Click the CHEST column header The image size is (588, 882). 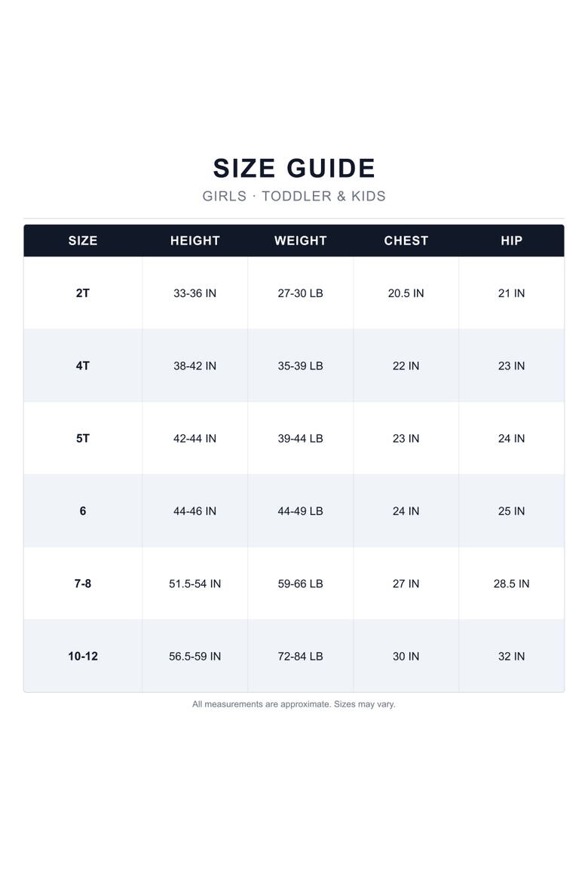coord(406,240)
